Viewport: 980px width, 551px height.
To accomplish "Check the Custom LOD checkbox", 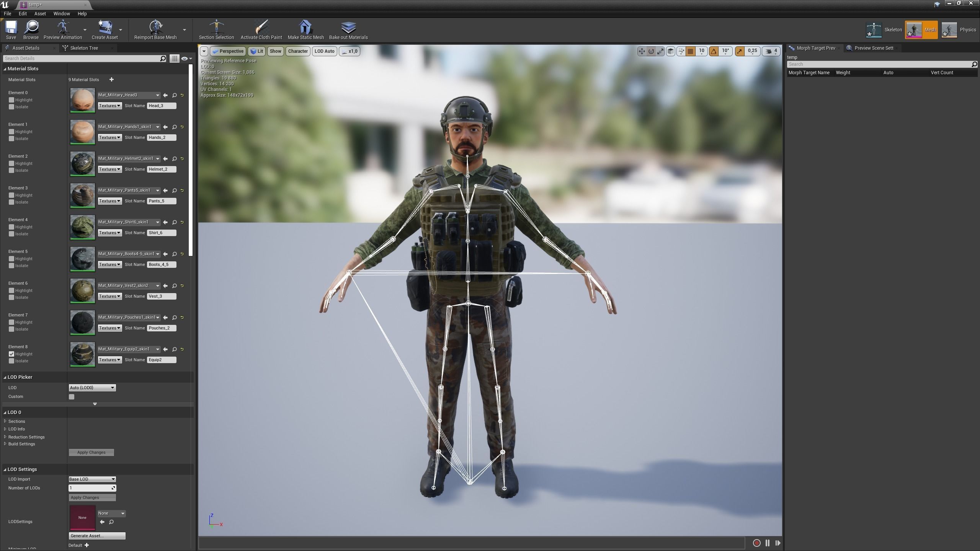I will coord(72,397).
